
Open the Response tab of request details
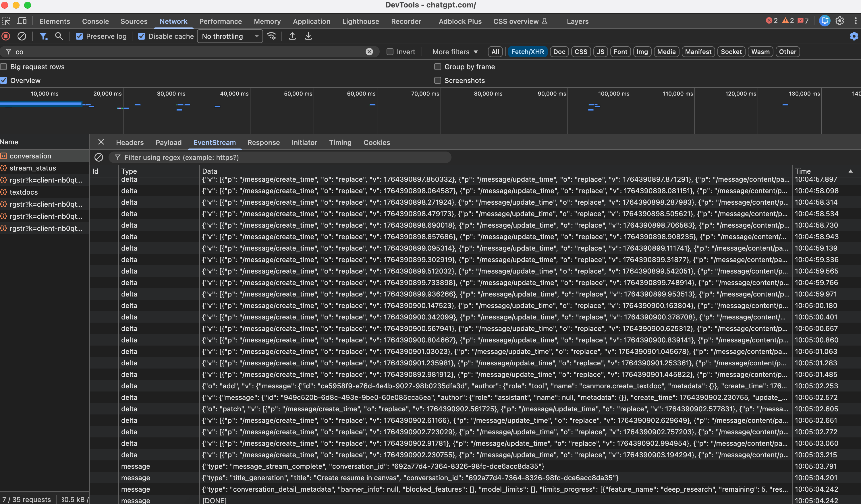pos(263,142)
